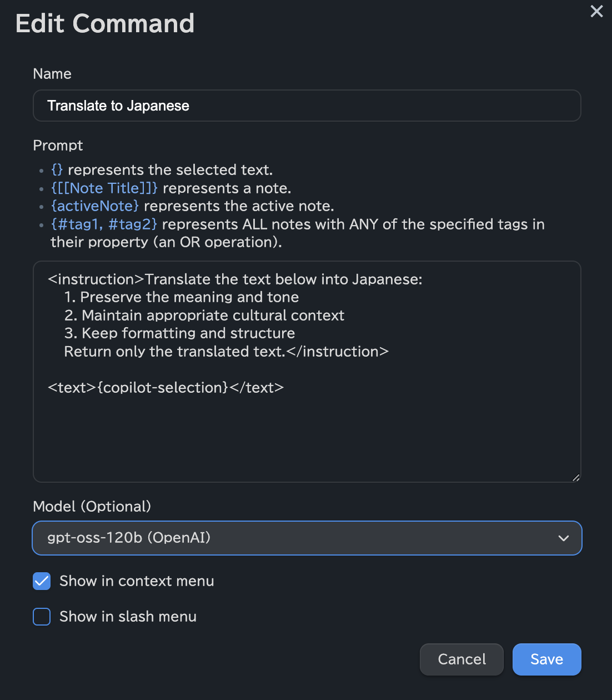Enable the Show in slash menu checkbox

pos(42,617)
